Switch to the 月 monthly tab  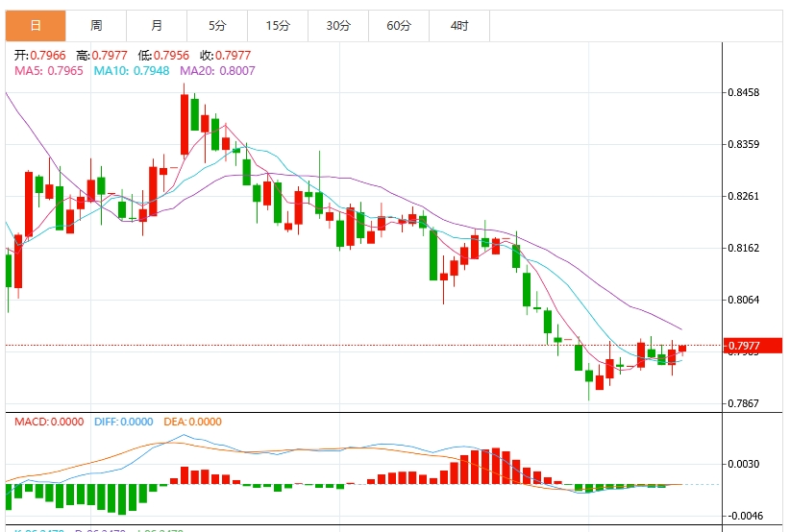point(157,26)
